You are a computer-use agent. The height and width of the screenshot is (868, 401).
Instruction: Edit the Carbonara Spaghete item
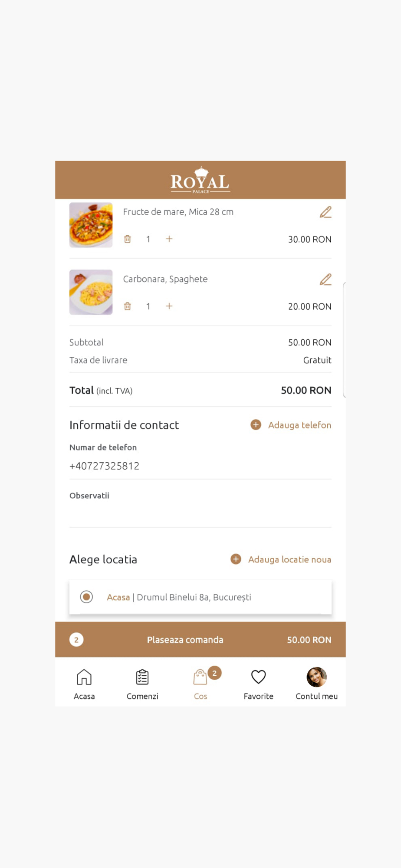point(325,279)
